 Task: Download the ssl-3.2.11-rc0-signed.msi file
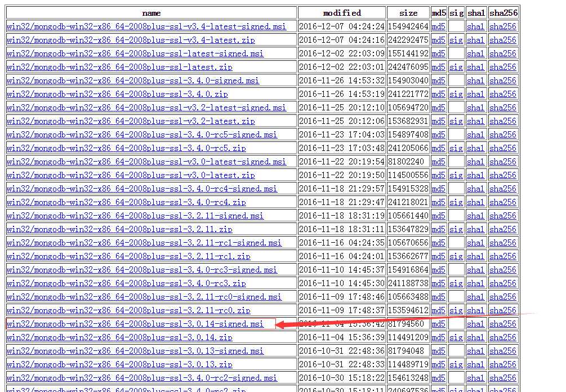tap(144, 297)
